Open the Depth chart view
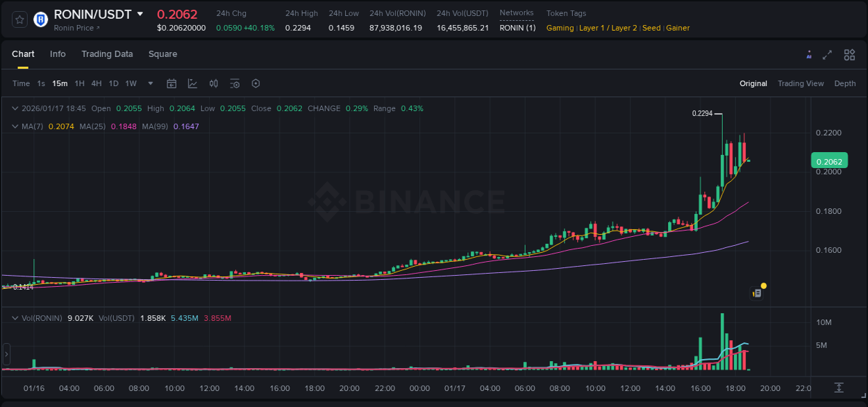 (844, 83)
